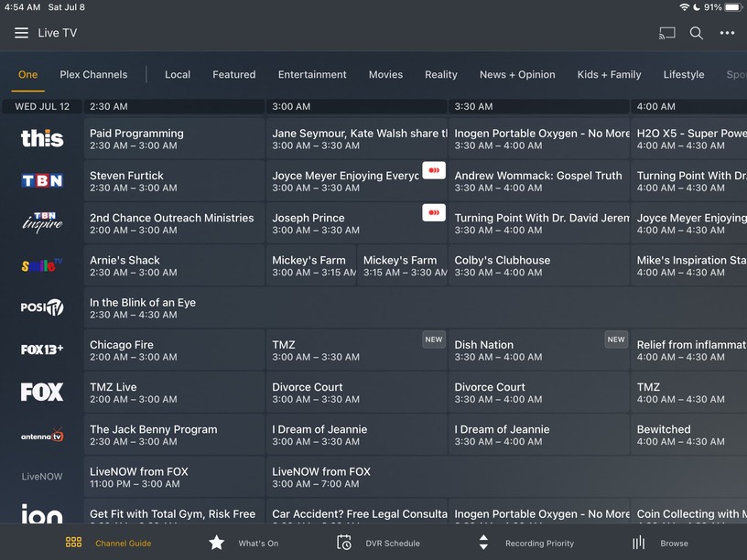Switch to the Reality tab
This screenshot has height=560, width=747.
[x=441, y=75]
